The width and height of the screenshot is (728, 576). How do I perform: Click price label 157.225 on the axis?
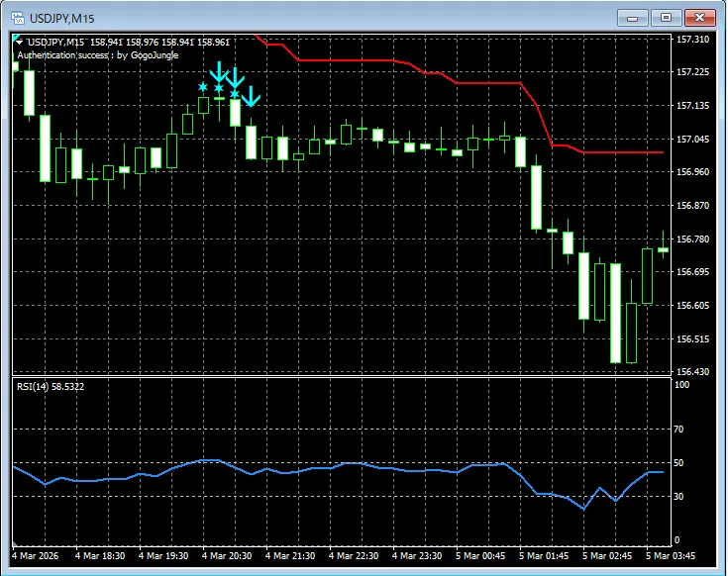coord(692,72)
